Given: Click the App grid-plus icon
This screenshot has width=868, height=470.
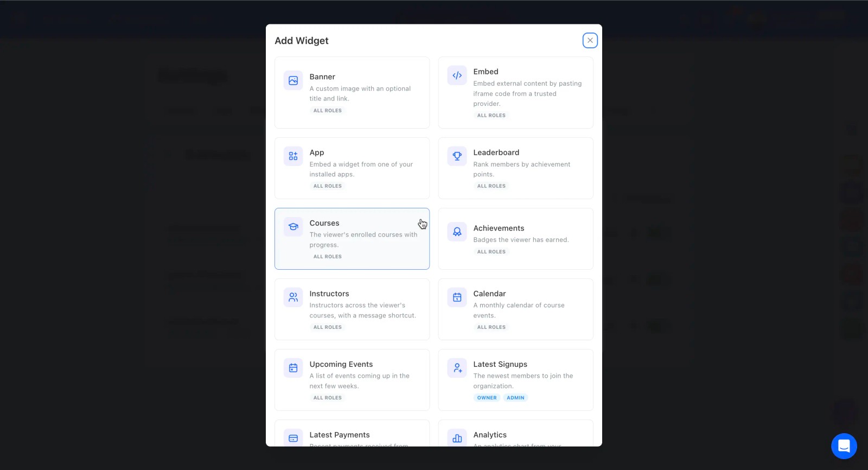Looking at the screenshot, I should [x=293, y=156].
